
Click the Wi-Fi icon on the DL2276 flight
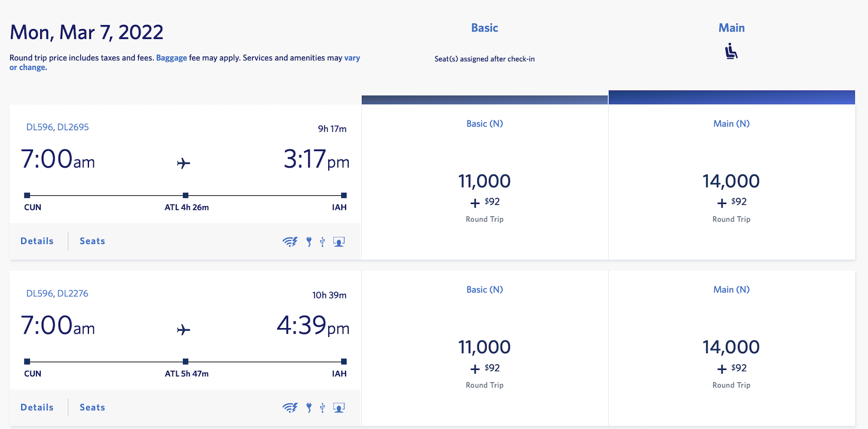tap(290, 408)
